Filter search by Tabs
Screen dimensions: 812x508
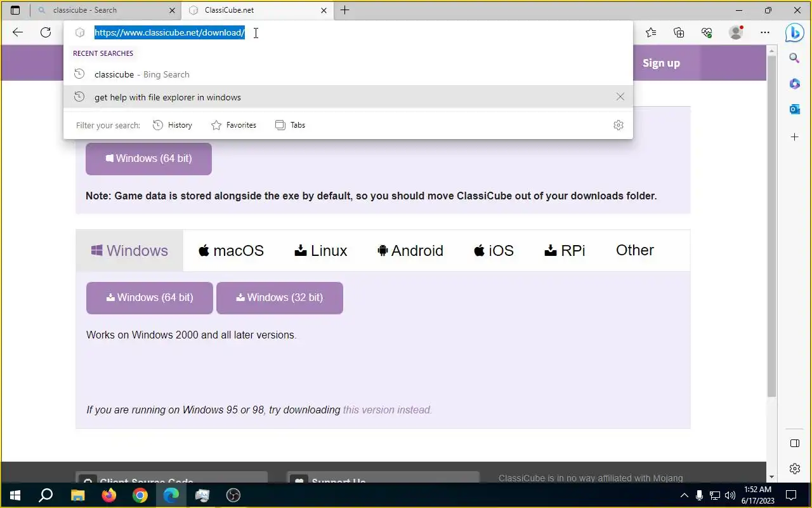click(291, 125)
